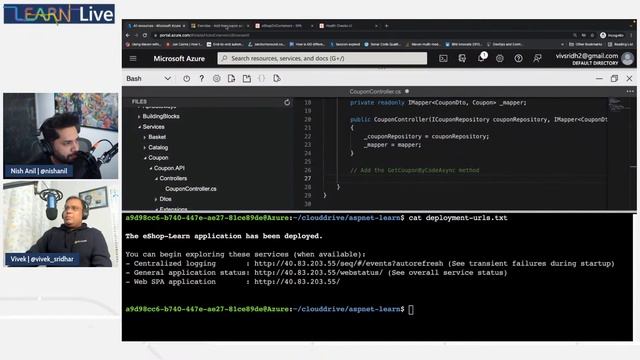Image resolution: width=640 pixels, height=360 pixels.
Task: Expand the Basket folder
Action: tap(145, 137)
